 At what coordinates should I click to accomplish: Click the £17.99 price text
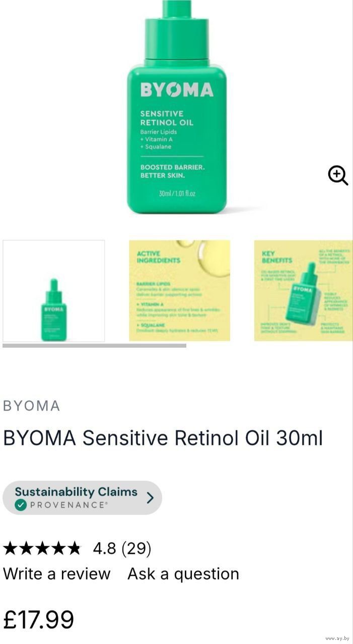39,620
